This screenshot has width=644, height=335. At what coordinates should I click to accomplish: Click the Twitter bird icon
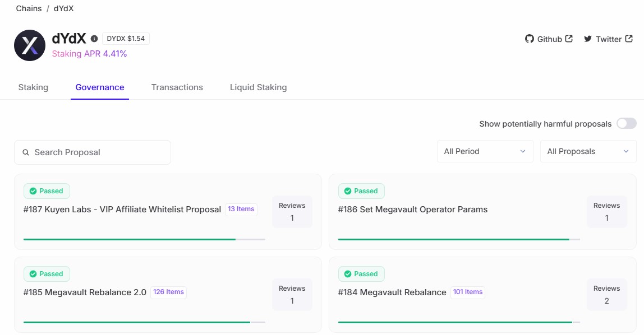588,39
